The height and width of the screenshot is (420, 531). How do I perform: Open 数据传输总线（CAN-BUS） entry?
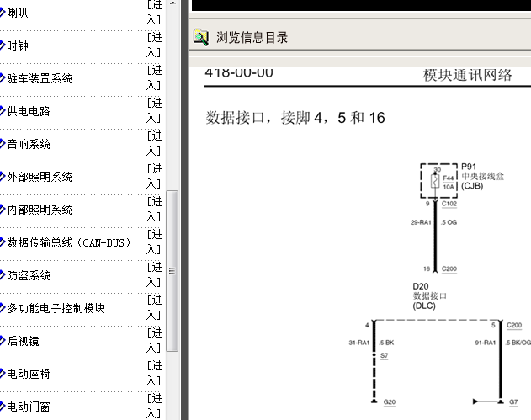tap(69, 243)
